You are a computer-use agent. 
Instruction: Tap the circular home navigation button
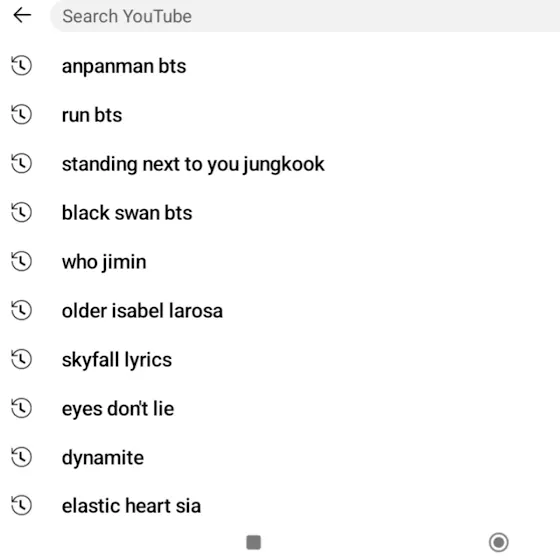[x=499, y=542]
